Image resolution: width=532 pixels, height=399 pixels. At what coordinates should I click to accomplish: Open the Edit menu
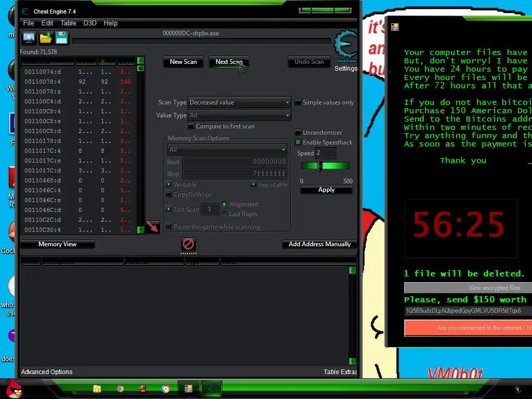pyautogui.click(x=47, y=23)
